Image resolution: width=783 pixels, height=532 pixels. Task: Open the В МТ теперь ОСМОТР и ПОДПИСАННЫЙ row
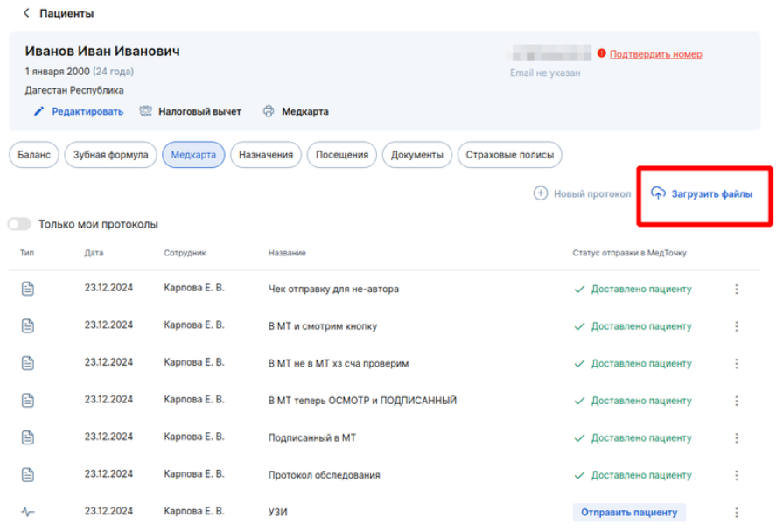click(x=385, y=401)
